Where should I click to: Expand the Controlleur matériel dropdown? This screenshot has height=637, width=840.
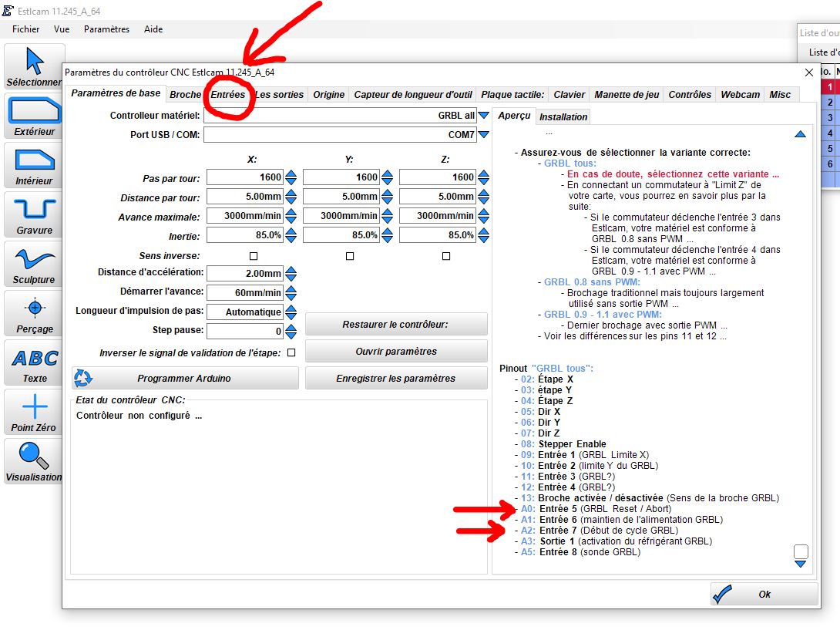coord(484,115)
